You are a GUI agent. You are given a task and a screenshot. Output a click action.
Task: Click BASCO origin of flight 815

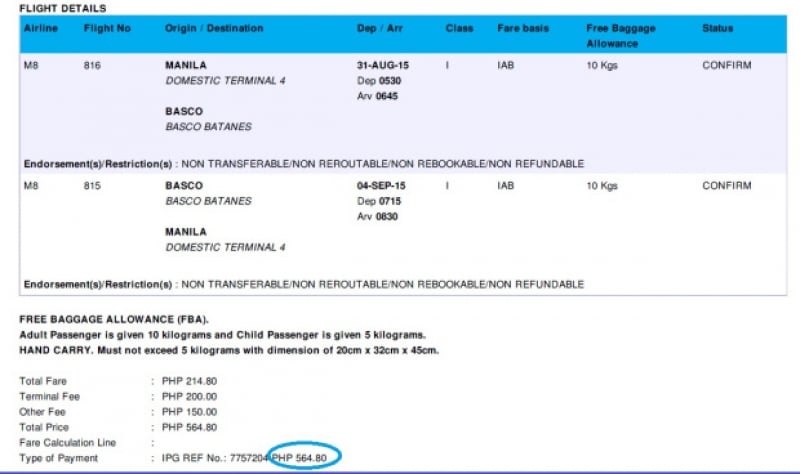184,186
